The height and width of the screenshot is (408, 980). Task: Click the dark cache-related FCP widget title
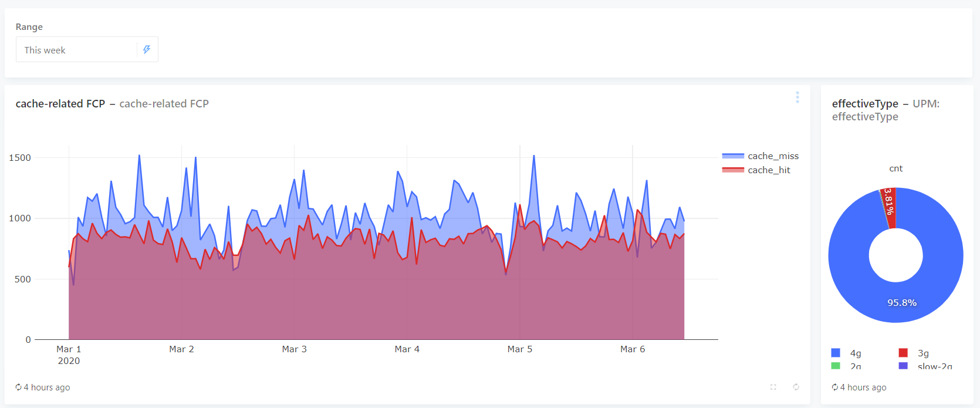[x=60, y=104]
